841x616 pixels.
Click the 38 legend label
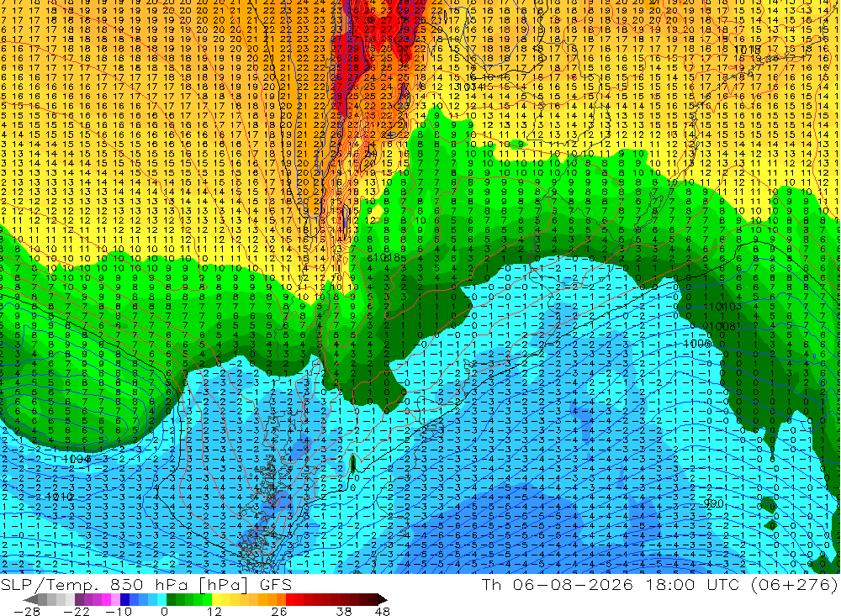[344, 612]
